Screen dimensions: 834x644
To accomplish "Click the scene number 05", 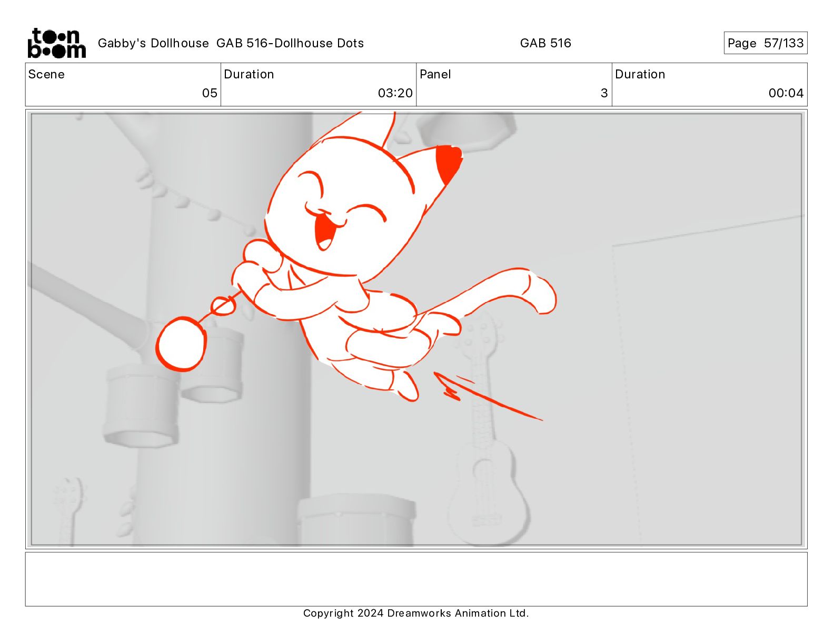I will coord(210,93).
